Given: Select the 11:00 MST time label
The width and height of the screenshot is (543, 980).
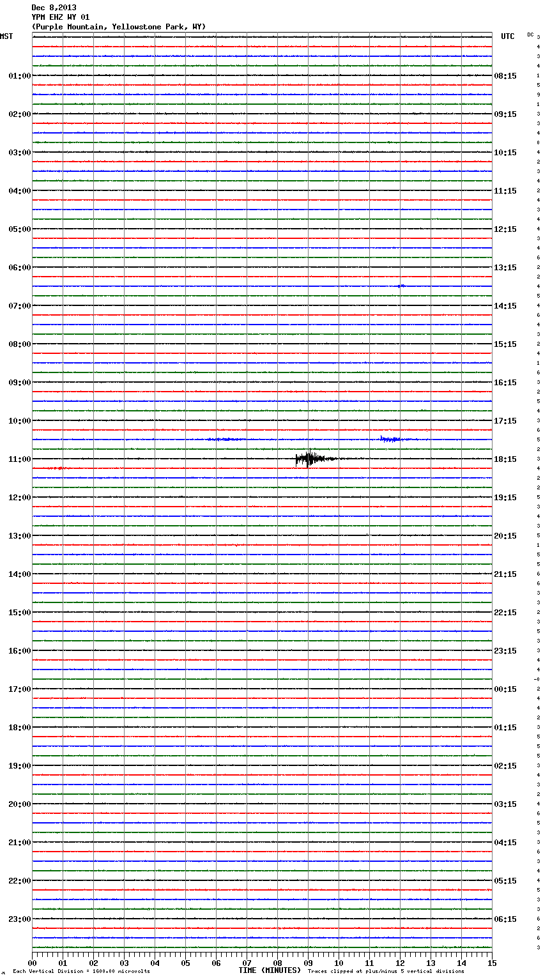Looking at the screenshot, I should (x=20, y=459).
